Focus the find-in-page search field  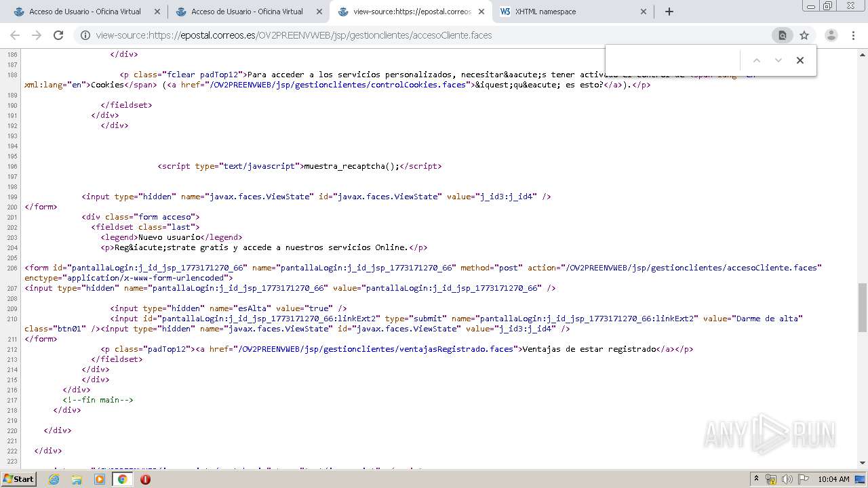673,60
